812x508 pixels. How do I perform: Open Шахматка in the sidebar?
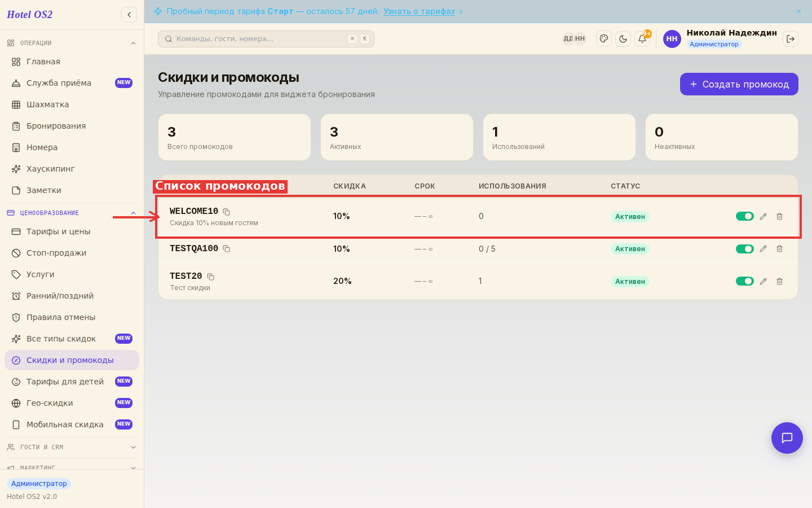72,104
